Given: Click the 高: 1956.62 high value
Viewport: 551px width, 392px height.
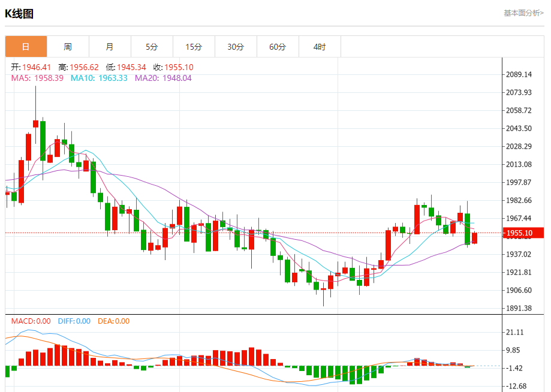Looking at the screenshot, I should point(79,67).
